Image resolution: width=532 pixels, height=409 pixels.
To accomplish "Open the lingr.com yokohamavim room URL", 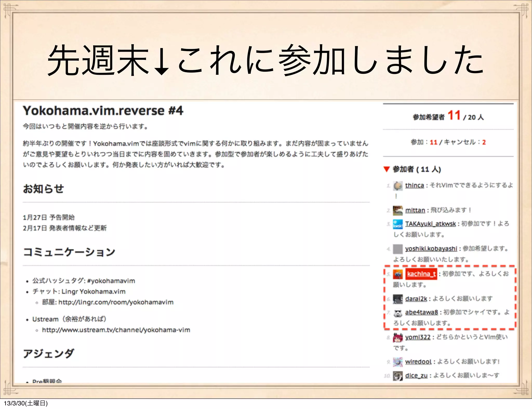I will tap(116, 302).
